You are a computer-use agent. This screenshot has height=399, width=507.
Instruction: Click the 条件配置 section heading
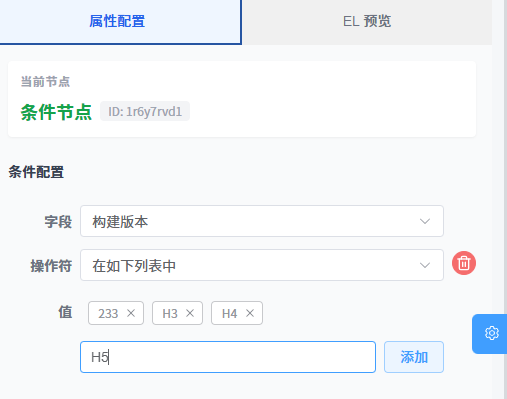pos(36,172)
